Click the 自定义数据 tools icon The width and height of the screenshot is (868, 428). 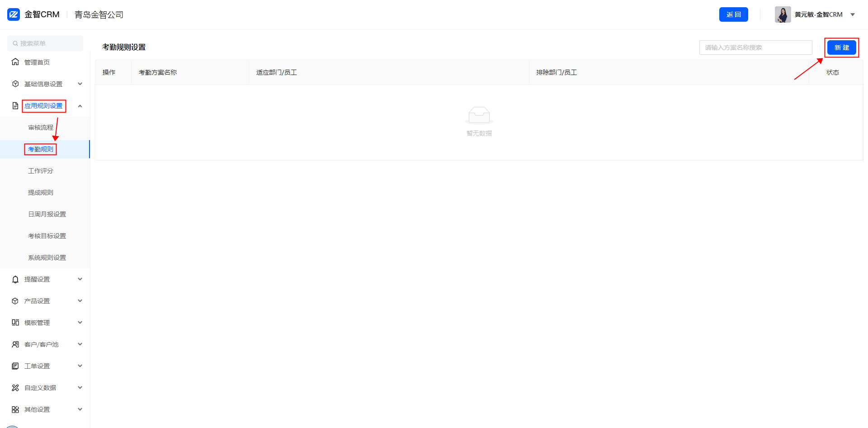coord(15,388)
